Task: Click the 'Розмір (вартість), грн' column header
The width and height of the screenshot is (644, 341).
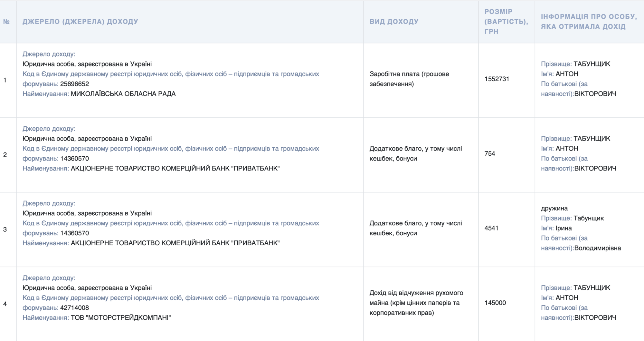Action: point(506,22)
